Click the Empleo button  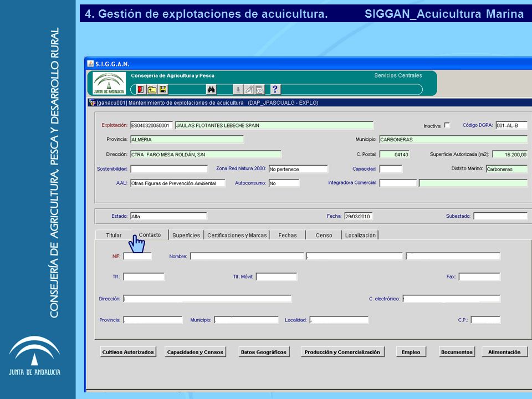point(411,352)
